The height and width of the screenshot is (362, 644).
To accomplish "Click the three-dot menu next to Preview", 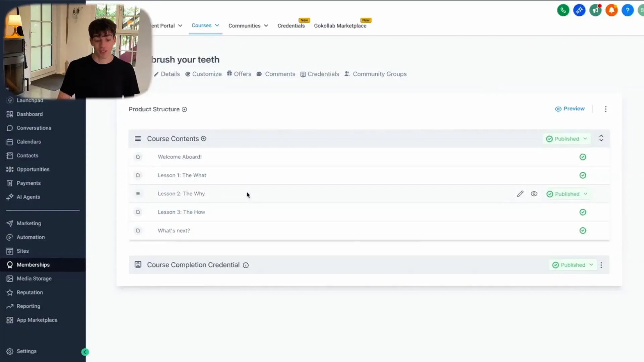I will point(606,109).
